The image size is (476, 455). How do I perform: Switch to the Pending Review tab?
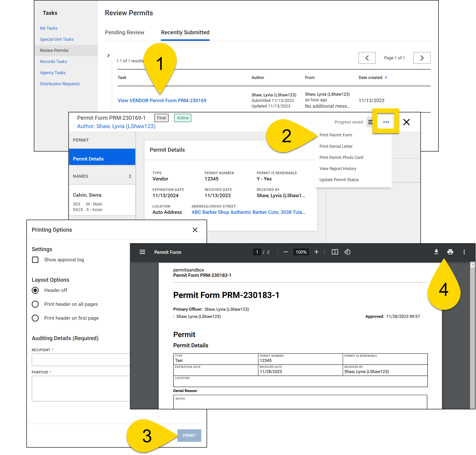pyautogui.click(x=124, y=32)
